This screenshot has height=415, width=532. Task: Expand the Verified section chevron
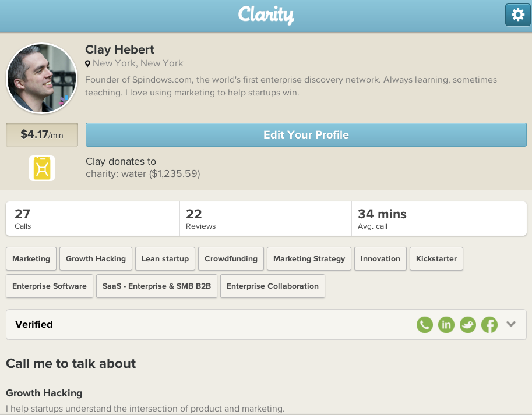[x=511, y=324]
